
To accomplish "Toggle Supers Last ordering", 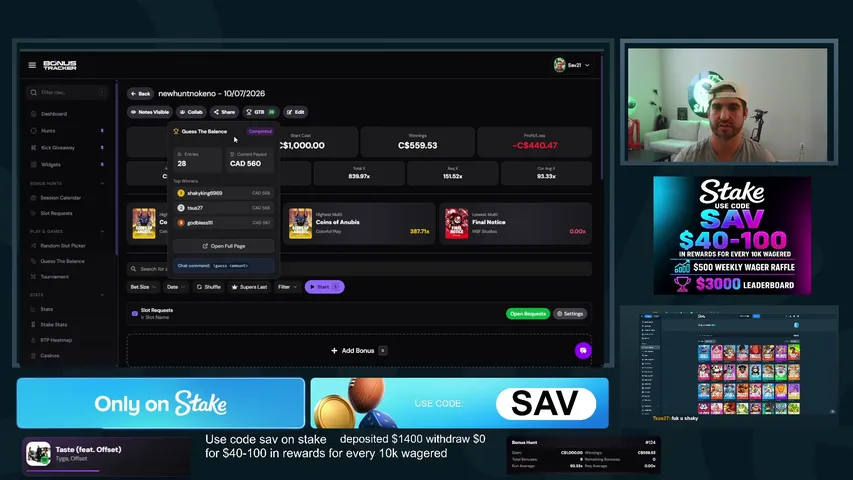I will point(249,287).
